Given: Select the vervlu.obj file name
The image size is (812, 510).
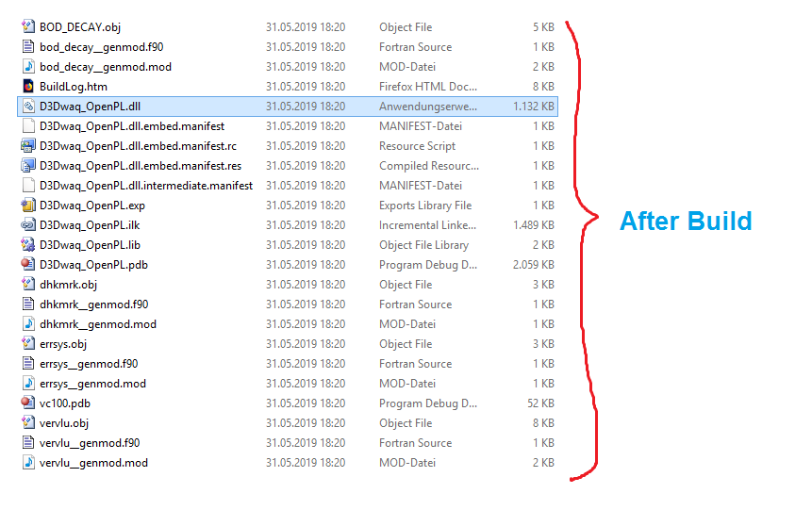Looking at the screenshot, I should [64, 423].
